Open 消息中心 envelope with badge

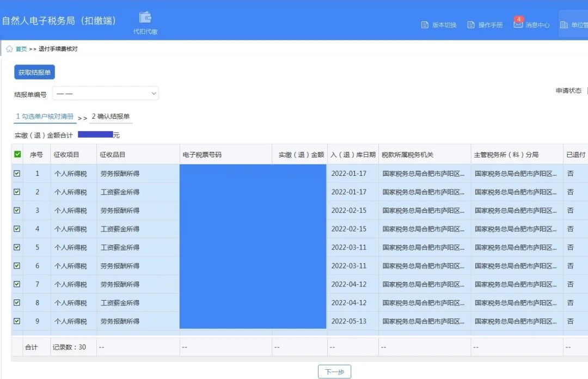coord(518,24)
